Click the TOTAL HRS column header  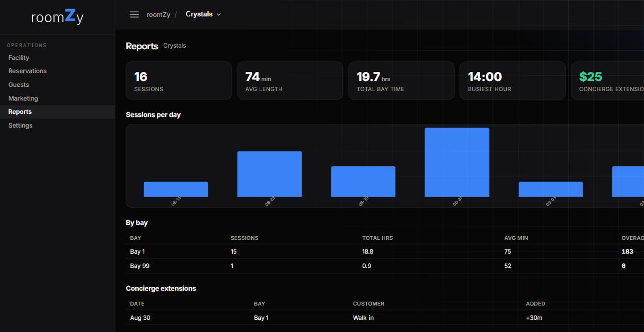click(x=377, y=238)
